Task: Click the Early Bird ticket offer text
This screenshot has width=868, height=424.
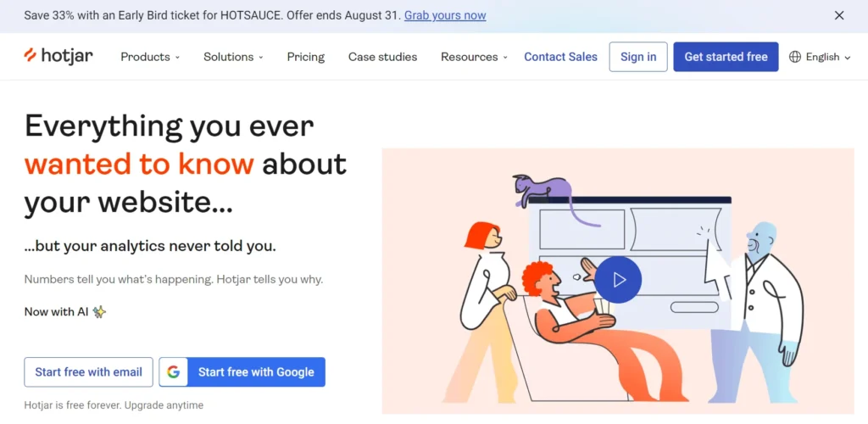Action: [x=212, y=15]
